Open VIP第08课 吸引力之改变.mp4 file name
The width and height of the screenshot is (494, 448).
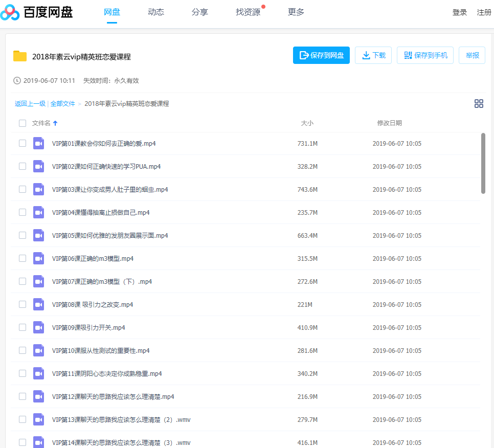click(x=93, y=305)
